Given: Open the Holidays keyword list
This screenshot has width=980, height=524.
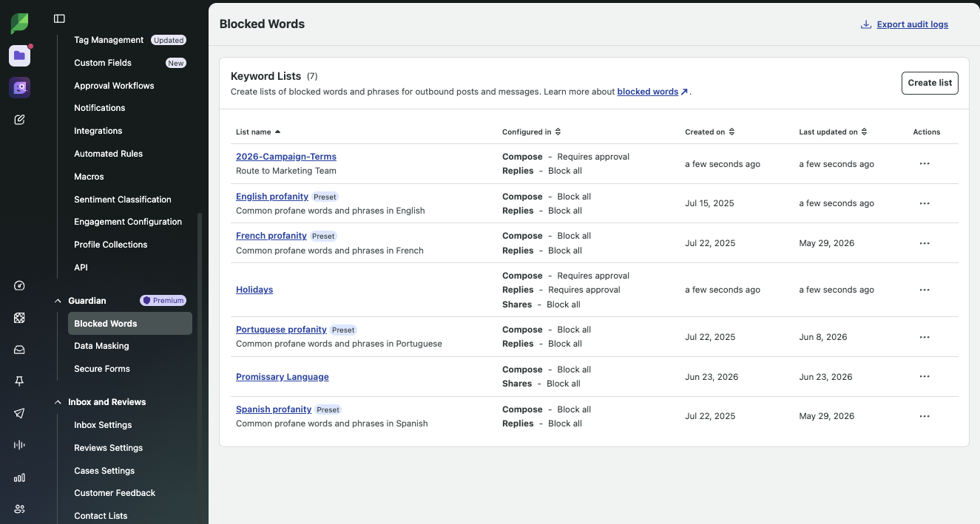Looking at the screenshot, I should click(x=254, y=290).
